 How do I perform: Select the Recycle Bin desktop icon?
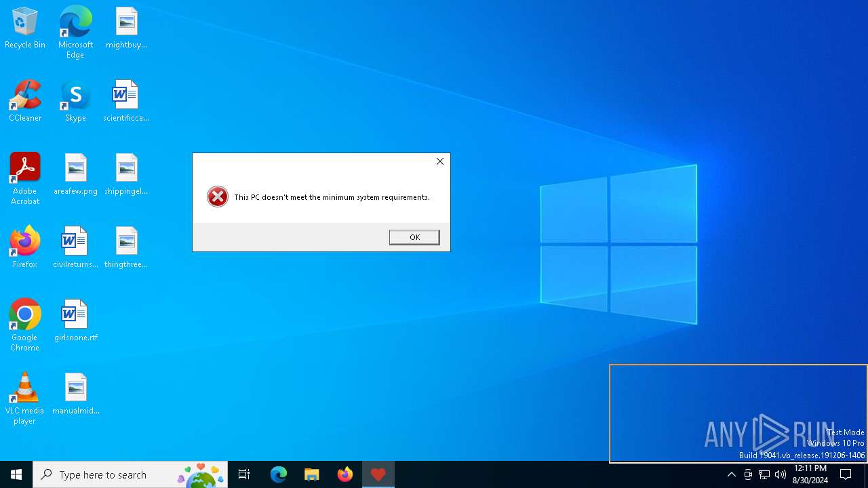pyautogui.click(x=25, y=28)
